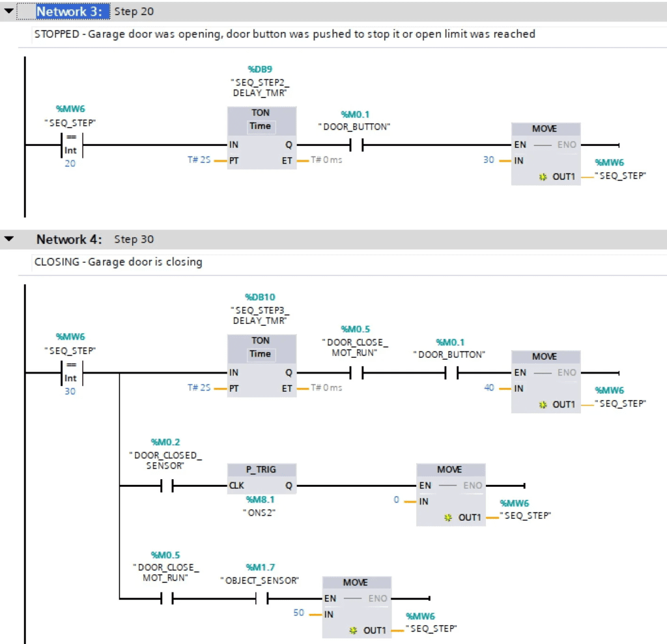Collapse Network 4 with its triangle
The width and height of the screenshot is (667, 644).
tap(8, 239)
